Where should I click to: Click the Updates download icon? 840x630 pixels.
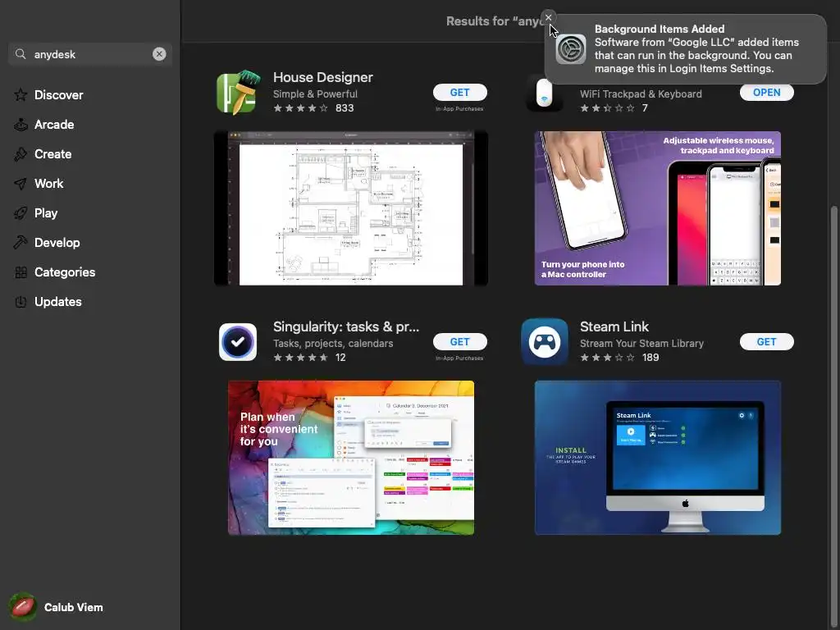21,302
